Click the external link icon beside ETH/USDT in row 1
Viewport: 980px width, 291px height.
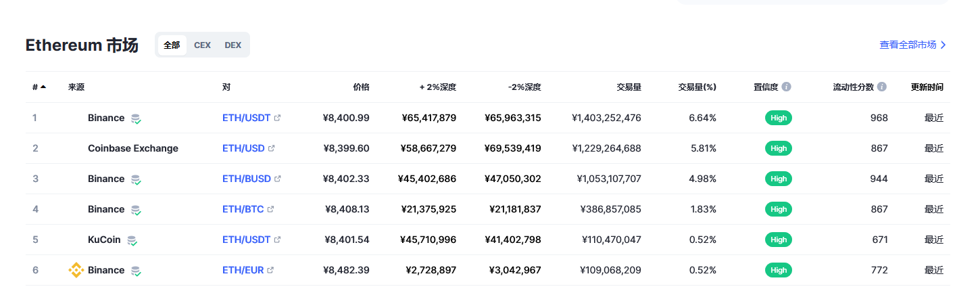(277, 118)
